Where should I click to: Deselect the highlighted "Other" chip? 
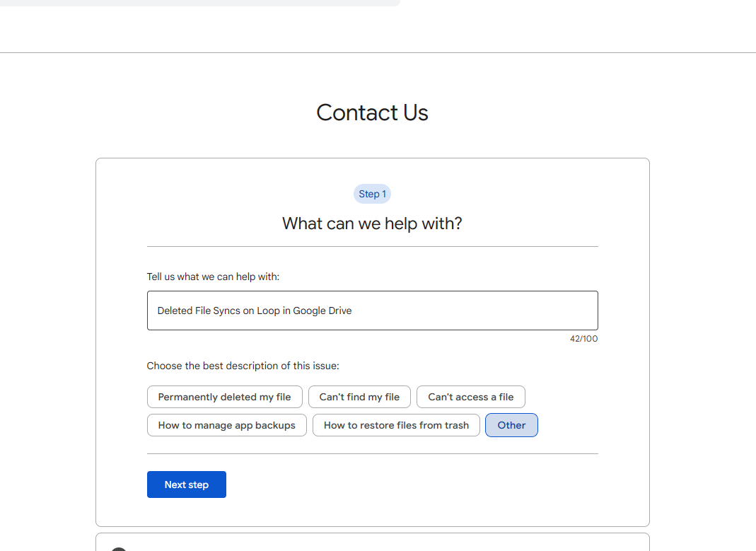[511, 425]
